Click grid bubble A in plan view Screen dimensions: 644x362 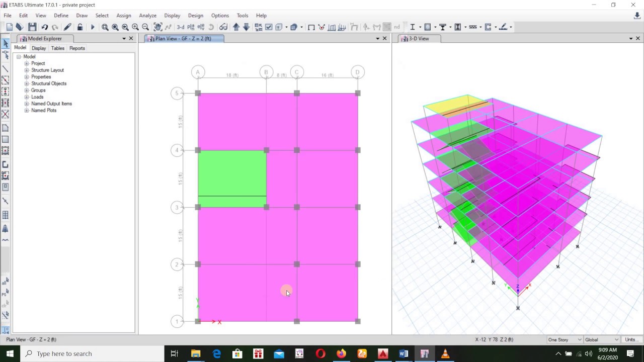(x=198, y=72)
